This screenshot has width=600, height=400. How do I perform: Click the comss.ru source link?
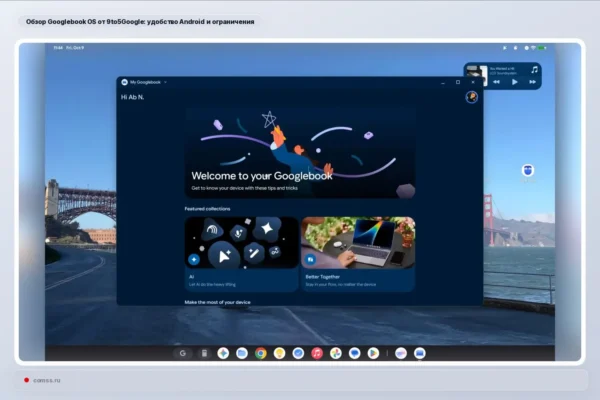(x=47, y=380)
